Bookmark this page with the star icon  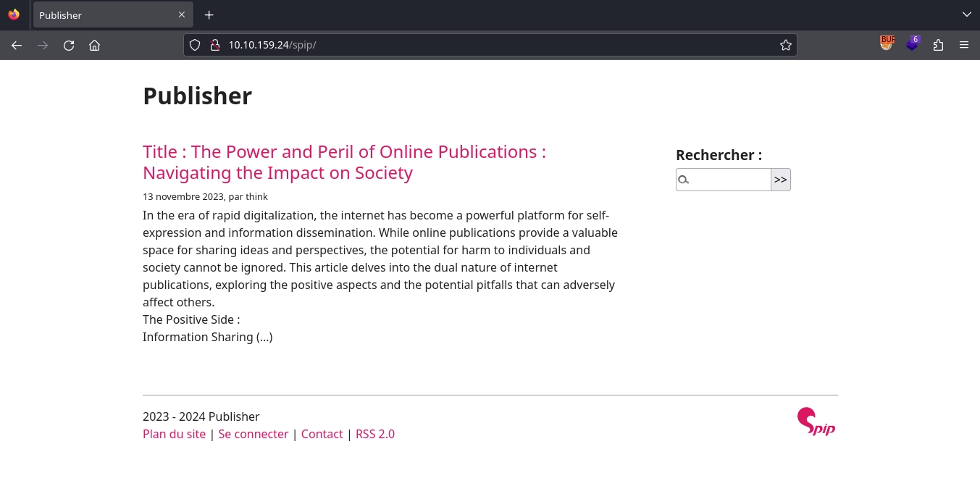tap(785, 45)
